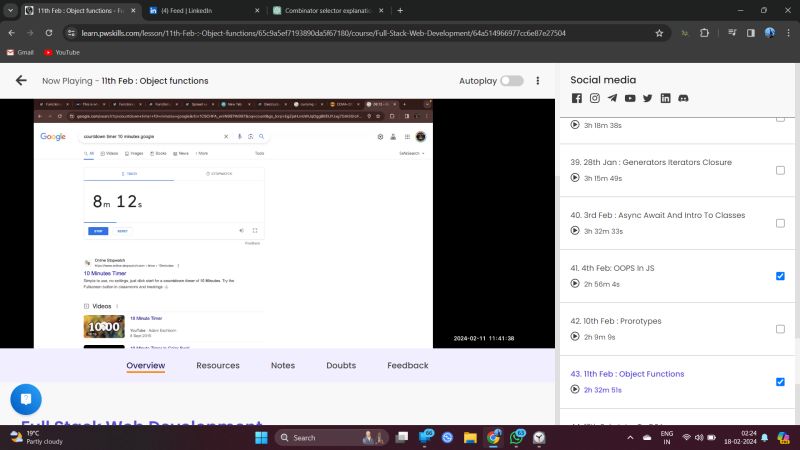Open the 3rd Feb Async Await lesson
800x450 pixels.
[657, 215]
